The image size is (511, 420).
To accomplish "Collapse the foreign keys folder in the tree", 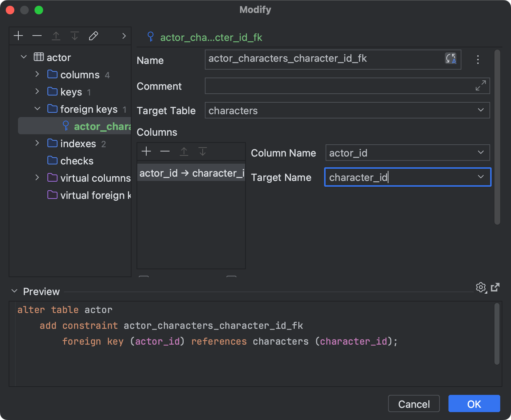I will (37, 109).
